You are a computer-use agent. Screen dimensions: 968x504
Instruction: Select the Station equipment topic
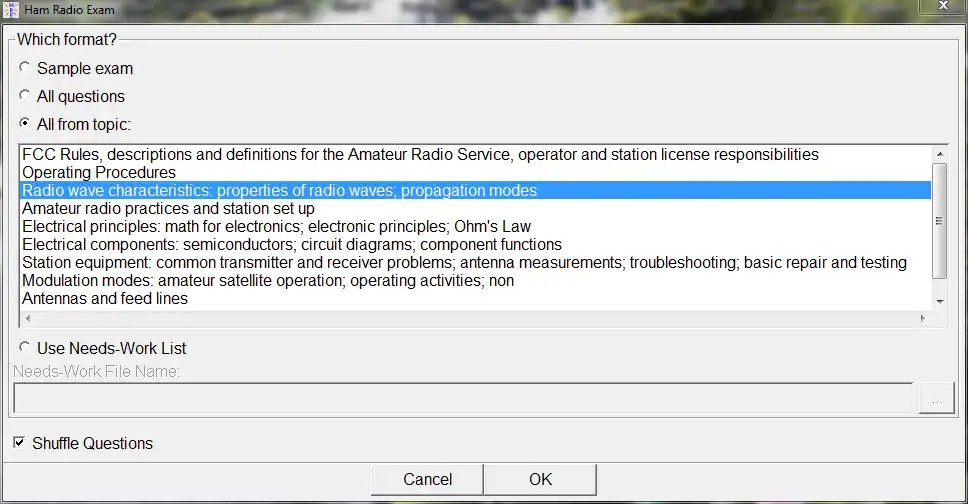pyautogui.click(x=476, y=262)
